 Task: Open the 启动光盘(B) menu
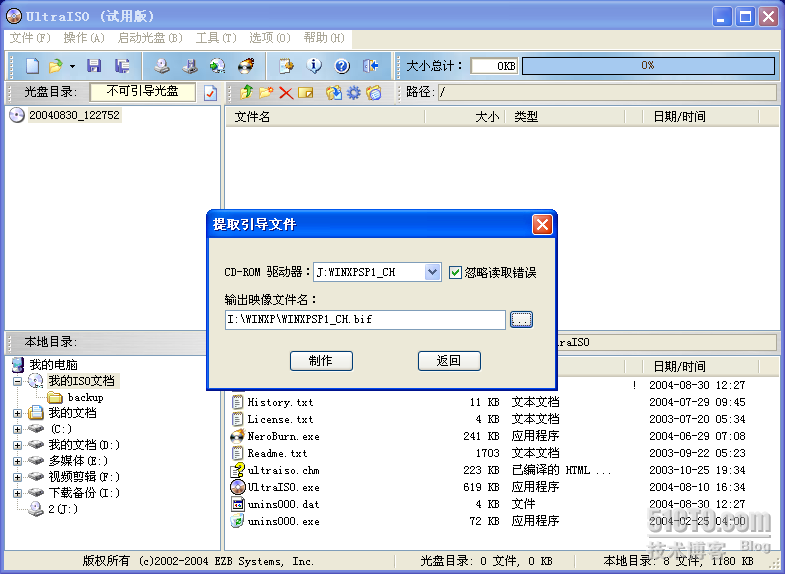150,38
